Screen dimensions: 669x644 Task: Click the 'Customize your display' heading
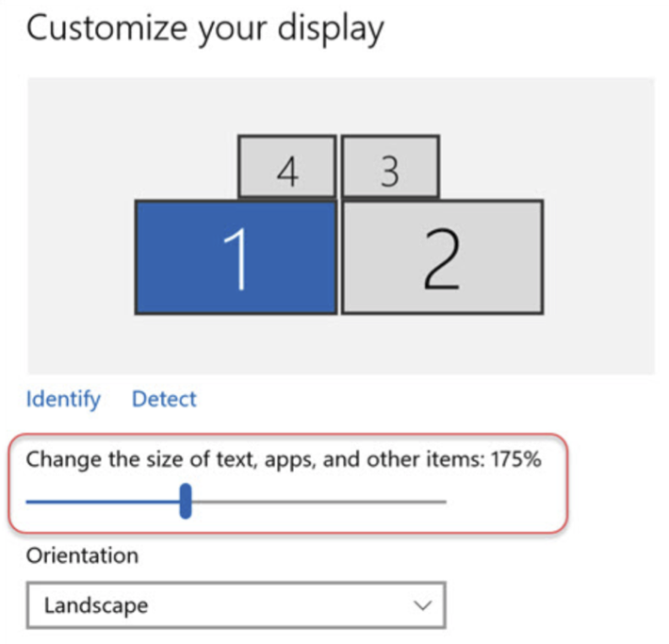click(x=204, y=29)
